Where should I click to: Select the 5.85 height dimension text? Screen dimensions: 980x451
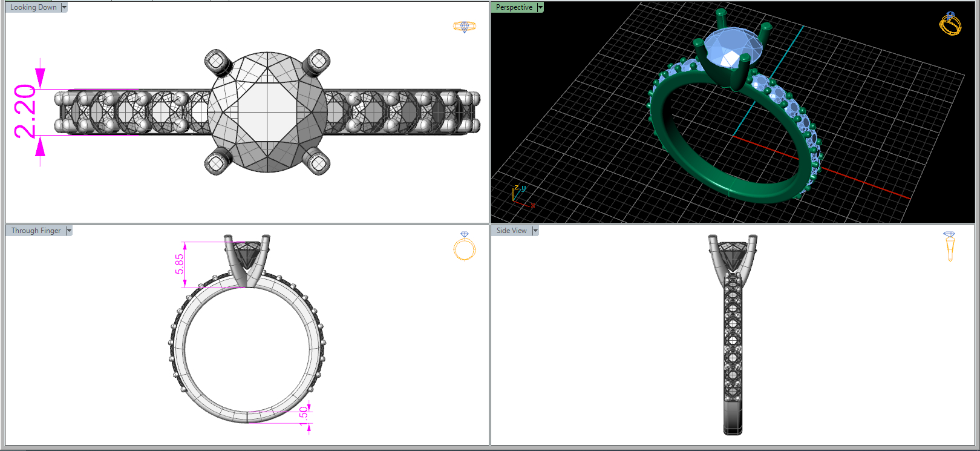click(x=179, y=264)
